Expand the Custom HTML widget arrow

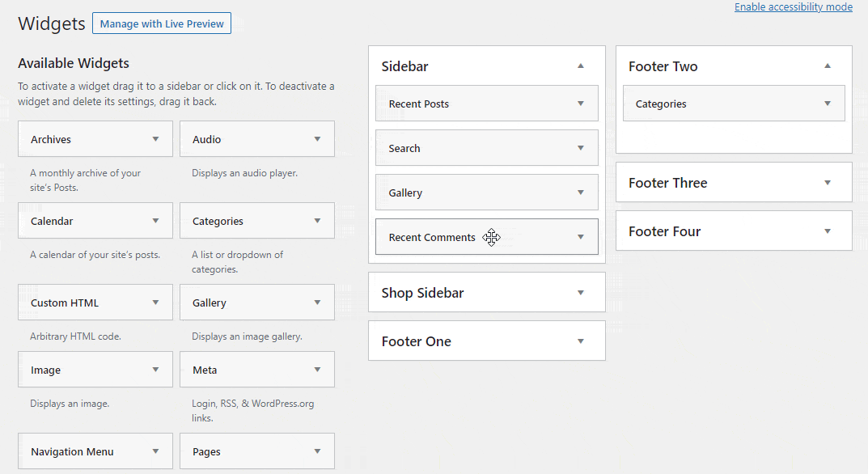[x=155, y=303]
